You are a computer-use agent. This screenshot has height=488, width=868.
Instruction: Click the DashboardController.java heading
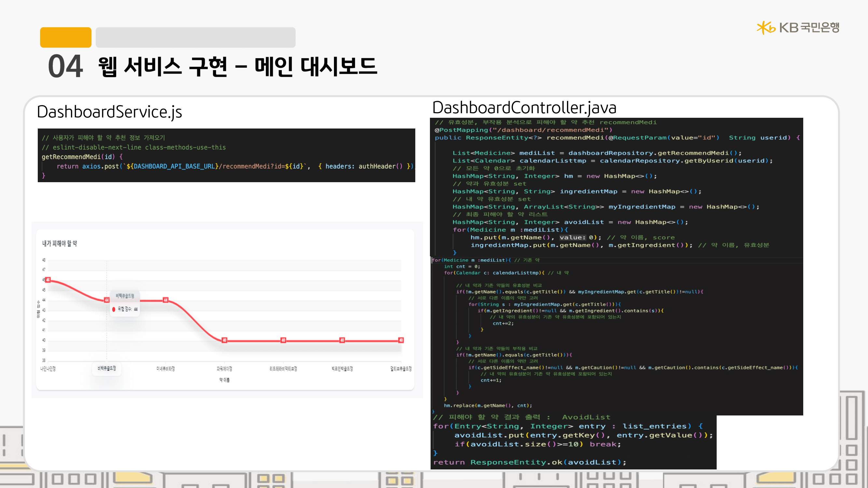coord(524,108)
